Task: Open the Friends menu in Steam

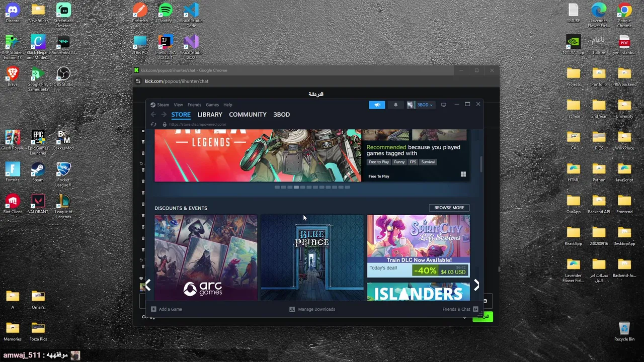Action: (194, 105)
